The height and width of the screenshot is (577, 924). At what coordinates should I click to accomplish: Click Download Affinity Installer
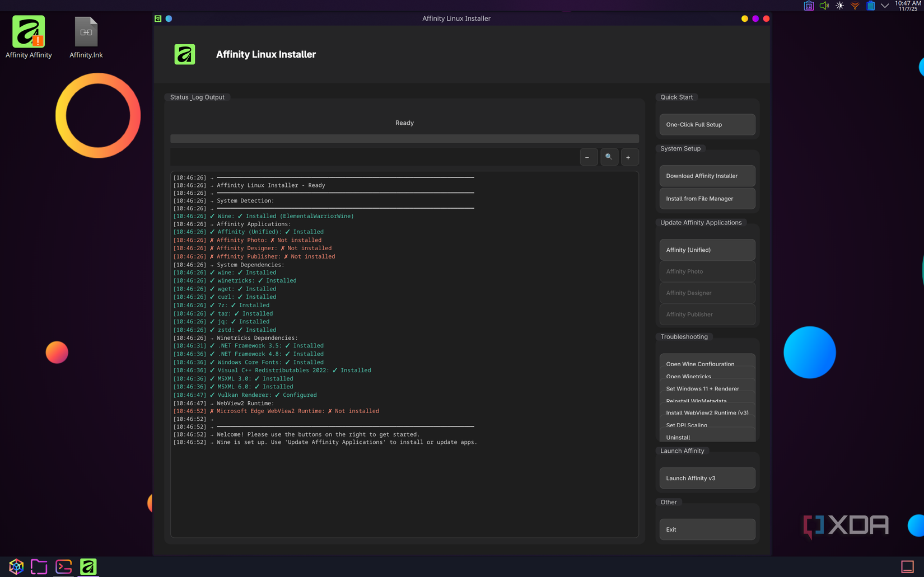point(707,176)
